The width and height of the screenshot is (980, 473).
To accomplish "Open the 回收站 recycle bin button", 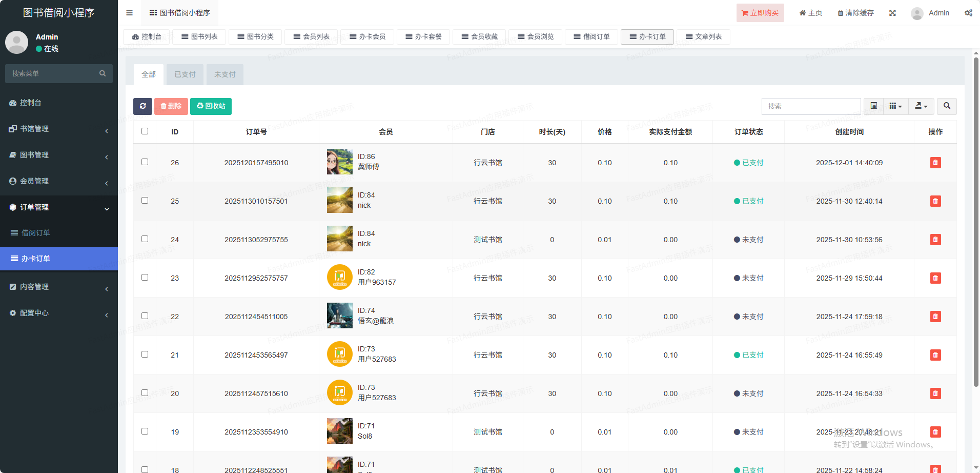I will pos(211,106).
